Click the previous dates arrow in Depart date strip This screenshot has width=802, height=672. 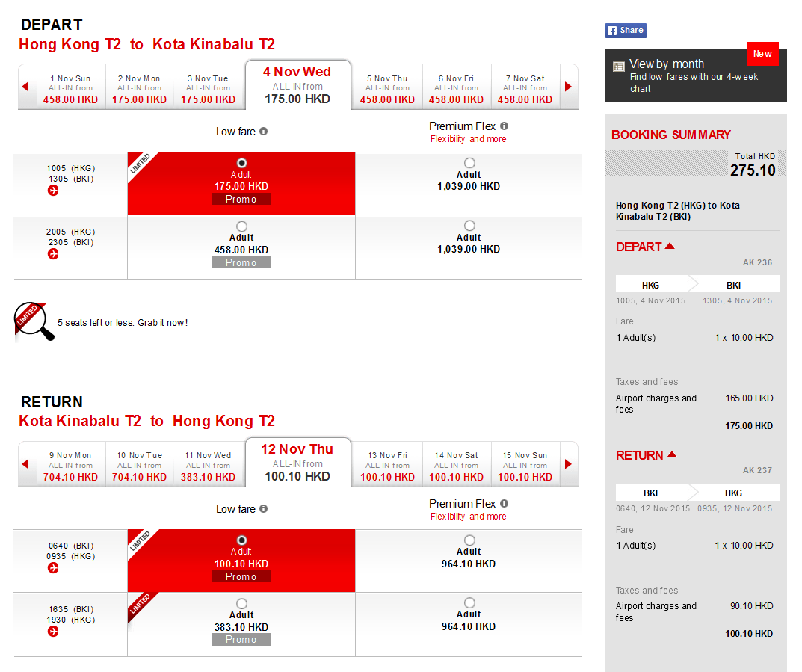coord(25,87)
